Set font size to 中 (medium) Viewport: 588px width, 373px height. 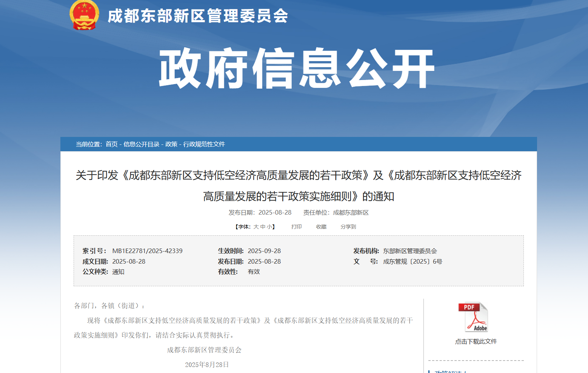(x=263, y=227)
